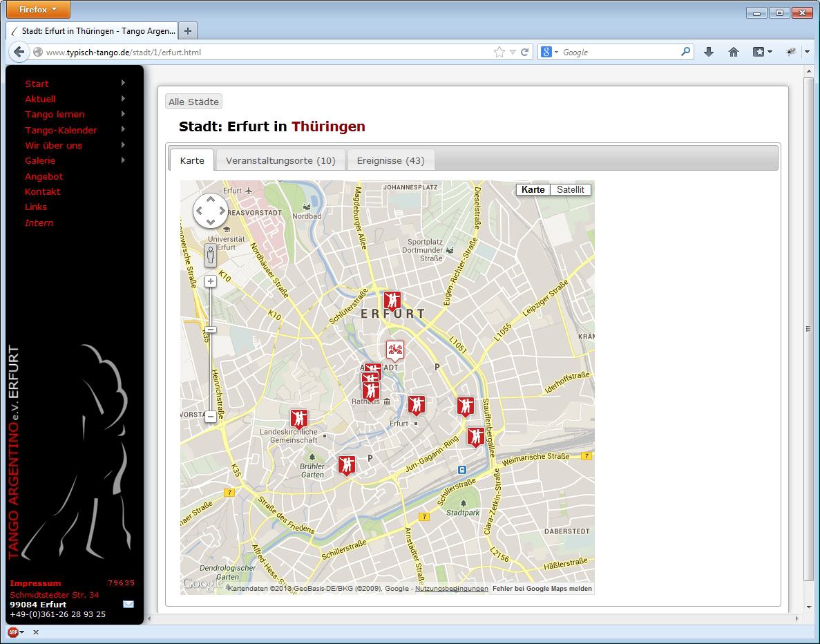The image size is (820, 644).
Task: Click the map zoom in plus button
Action: pos(211,281)
